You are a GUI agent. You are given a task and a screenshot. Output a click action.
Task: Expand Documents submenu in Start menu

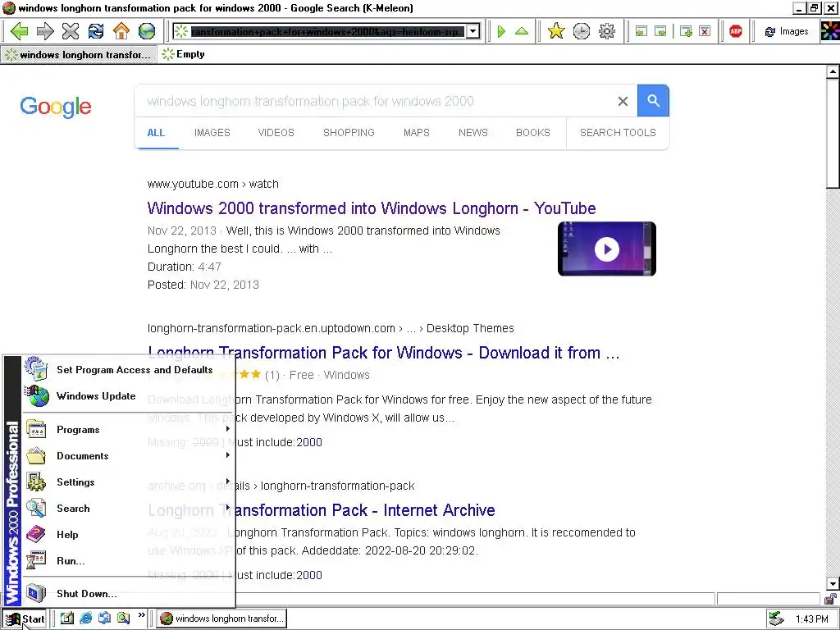[127, 456]
